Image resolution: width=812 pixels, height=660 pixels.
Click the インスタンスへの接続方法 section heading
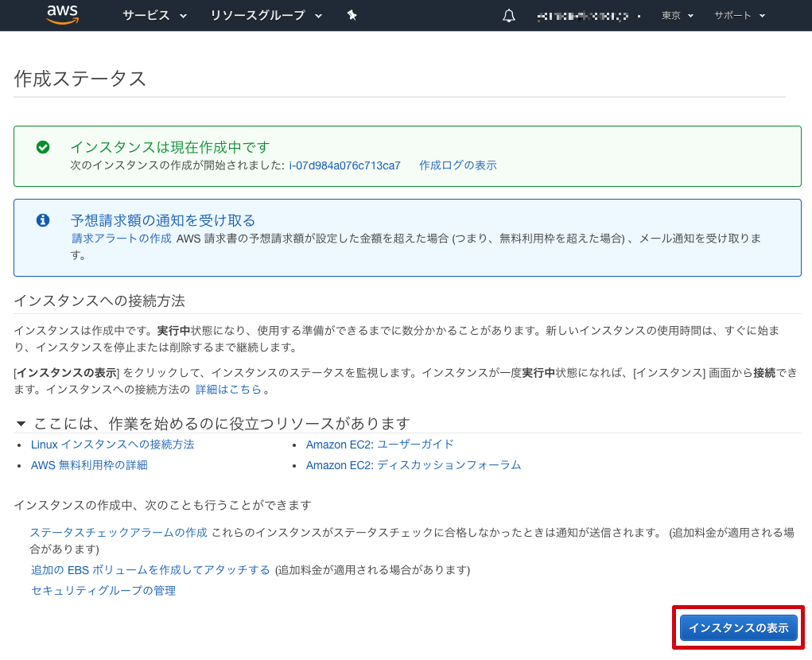coord(99,301)
